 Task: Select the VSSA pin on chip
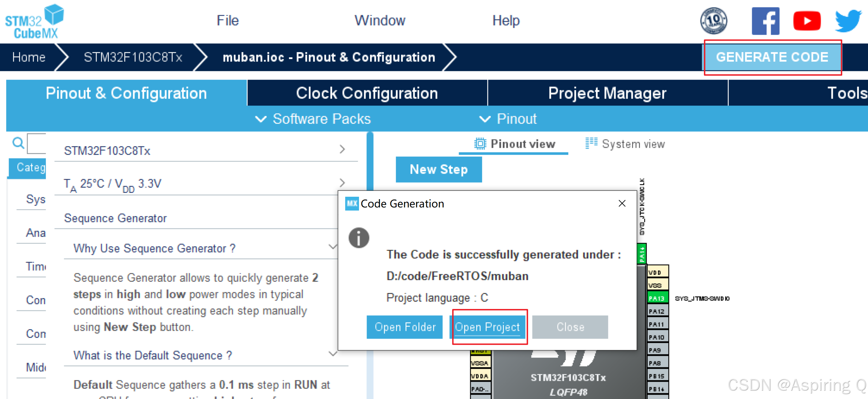480,363
